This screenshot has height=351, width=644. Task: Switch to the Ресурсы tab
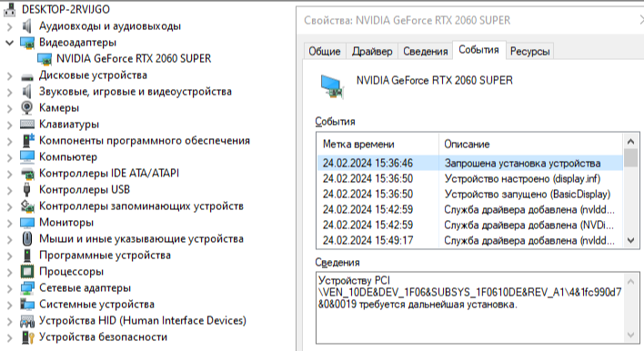pyautogui.click(x=529, y=51)
